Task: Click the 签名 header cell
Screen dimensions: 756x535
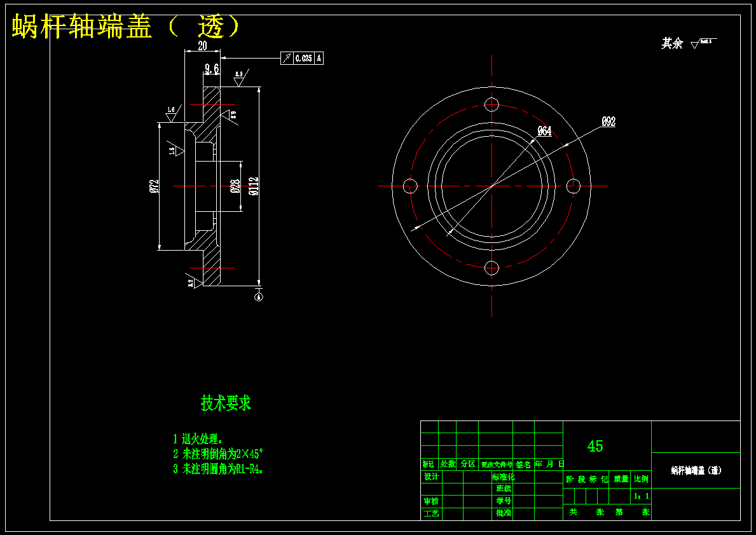Action: tap(524, 464)
